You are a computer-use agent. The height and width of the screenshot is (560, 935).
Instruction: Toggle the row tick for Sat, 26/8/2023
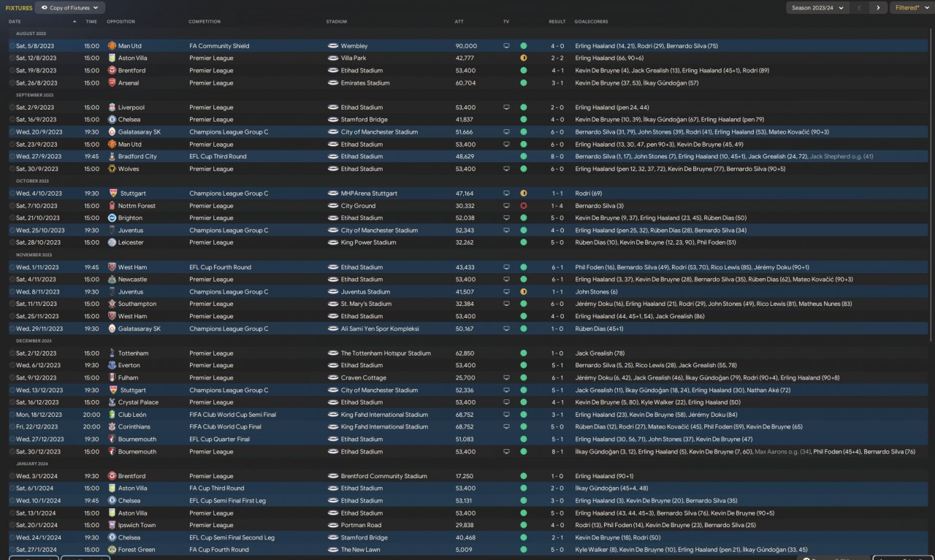12,83
